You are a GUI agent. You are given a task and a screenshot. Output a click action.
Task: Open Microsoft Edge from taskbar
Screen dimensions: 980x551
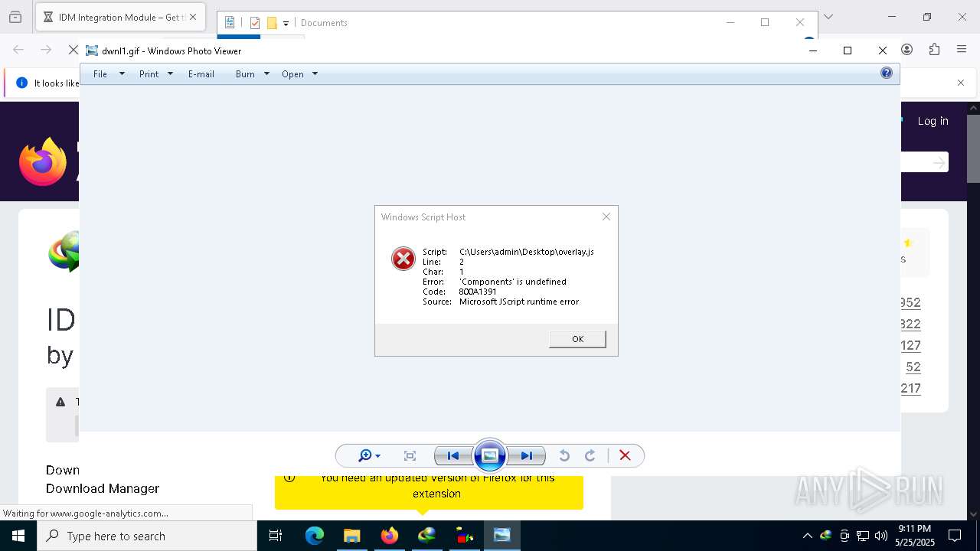click(315, 536)
